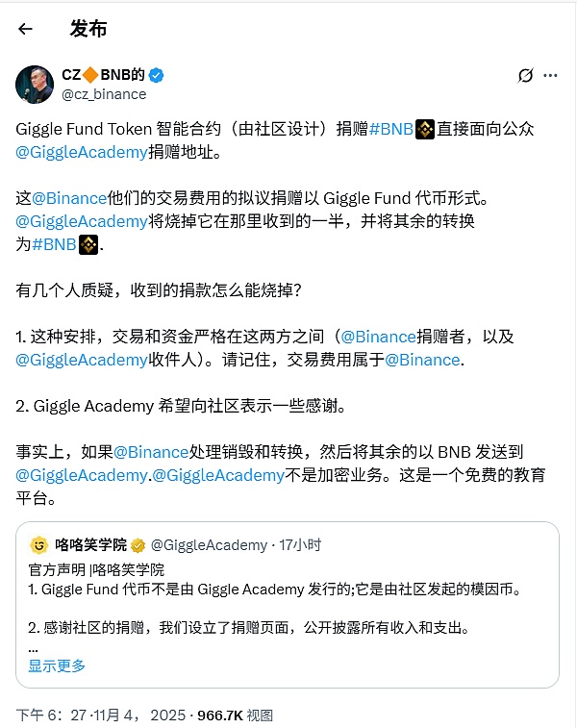The height and width of the screenshot is (728, 577).
Task: Open the 咯咯笑学院 quoted account avatar
Action: point(39,544)
